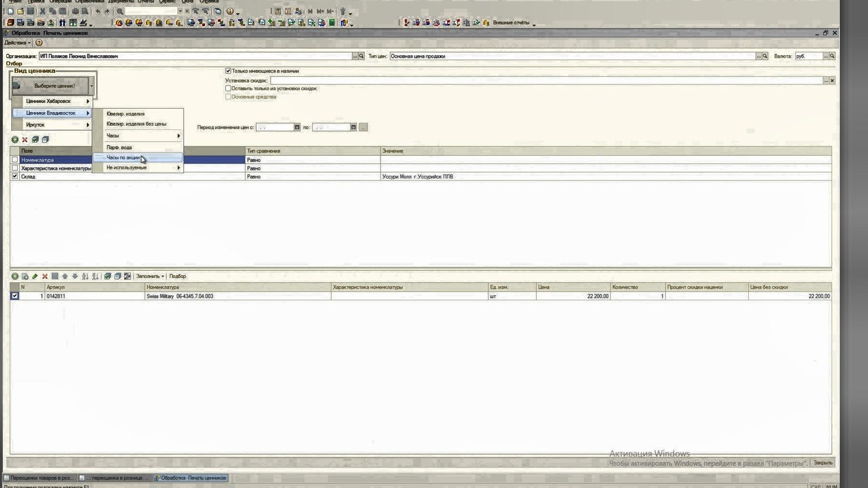Screen dimensions: 868x488
Task: Click the period start date input field
Action: point(275,127)
